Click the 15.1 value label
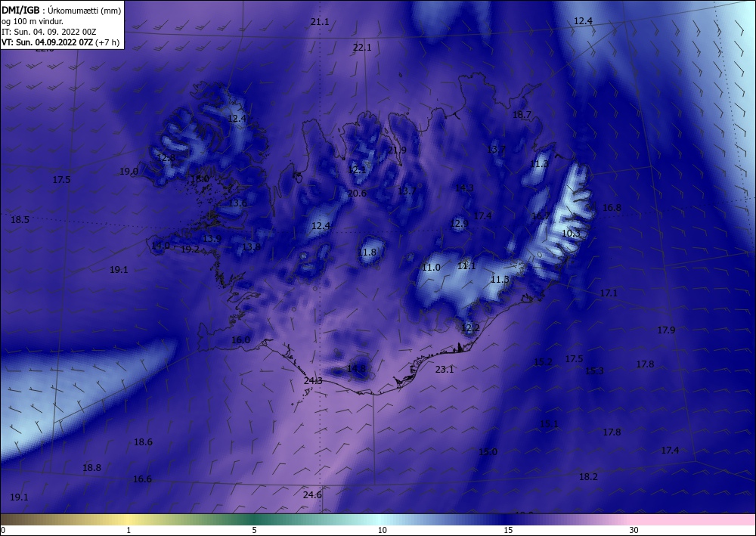The height and width of the screenshot is (536, 756). pyautogui.click(x=549, y=424)
